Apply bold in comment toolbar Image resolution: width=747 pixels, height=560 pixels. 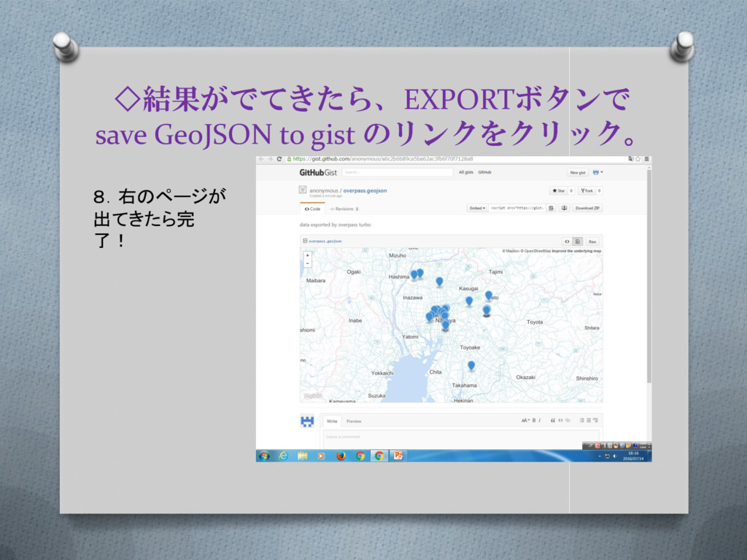pyautogui.click(x=534, y=421)
